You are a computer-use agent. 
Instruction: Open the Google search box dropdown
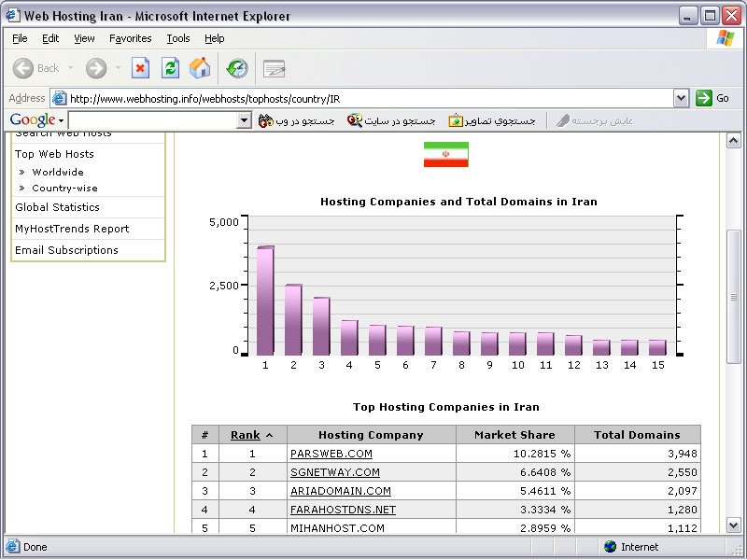click(x=245, y=120)
